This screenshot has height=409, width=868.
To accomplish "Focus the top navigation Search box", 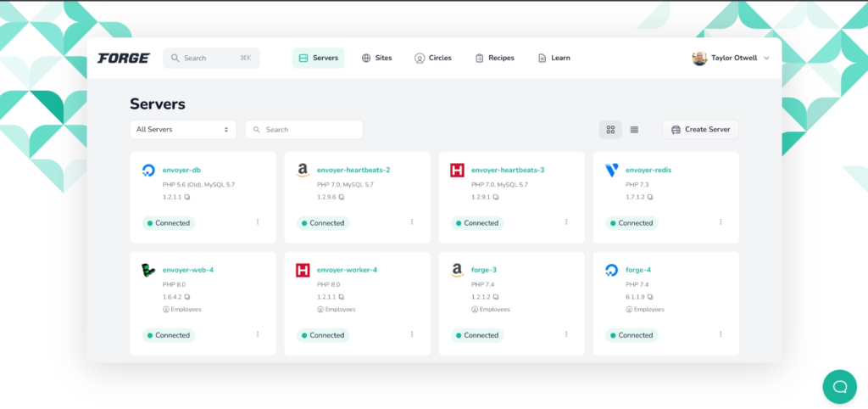I will coord(211,59).
